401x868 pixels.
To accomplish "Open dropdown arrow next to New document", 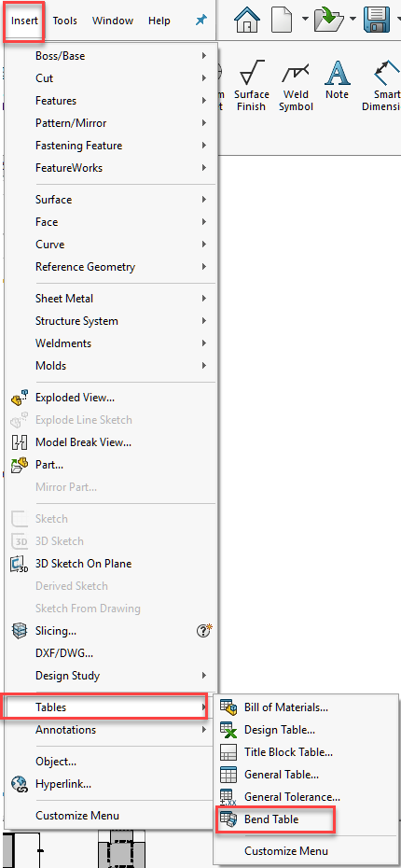I will [305, 20].
